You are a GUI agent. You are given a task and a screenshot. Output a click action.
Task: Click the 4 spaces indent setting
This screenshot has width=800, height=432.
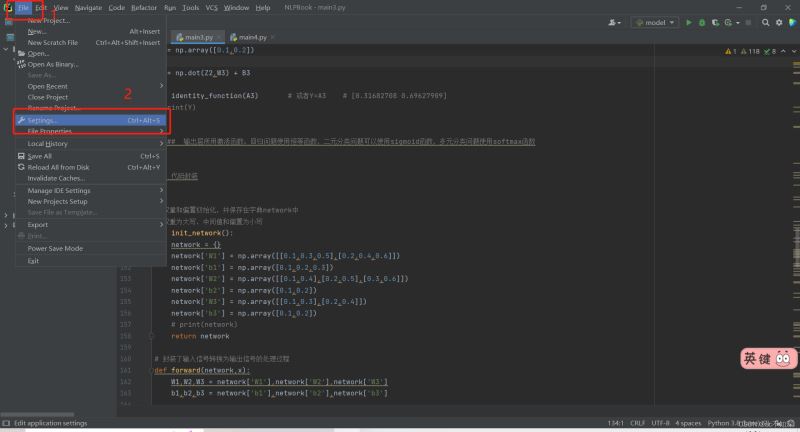pos(688,423)
